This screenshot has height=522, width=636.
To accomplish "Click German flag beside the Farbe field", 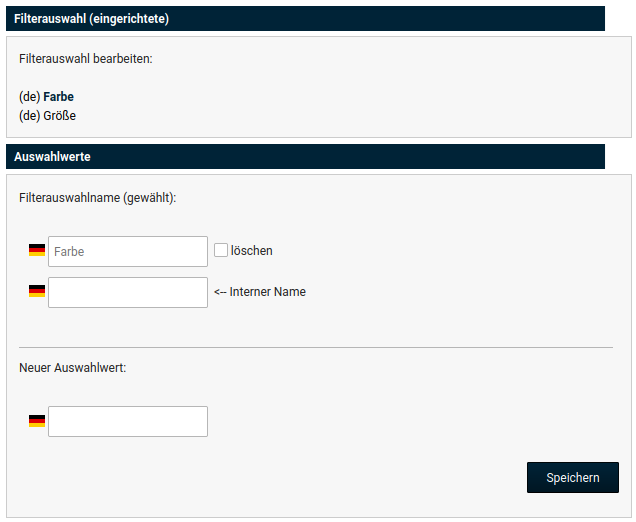I will (37, 251).
